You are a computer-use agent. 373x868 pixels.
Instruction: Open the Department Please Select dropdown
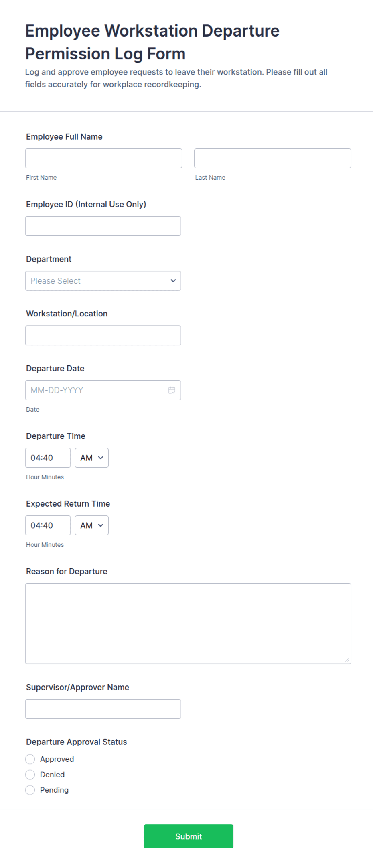103,281
